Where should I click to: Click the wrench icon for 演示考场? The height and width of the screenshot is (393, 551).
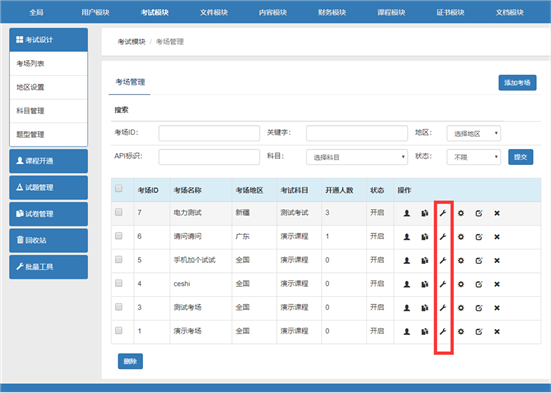[443, 331]
